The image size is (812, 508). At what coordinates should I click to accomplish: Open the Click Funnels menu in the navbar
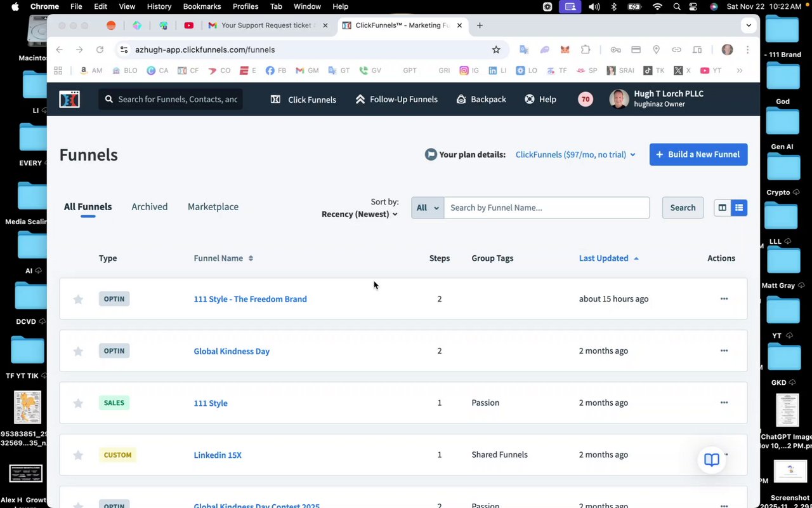click(x=303, y=99)
